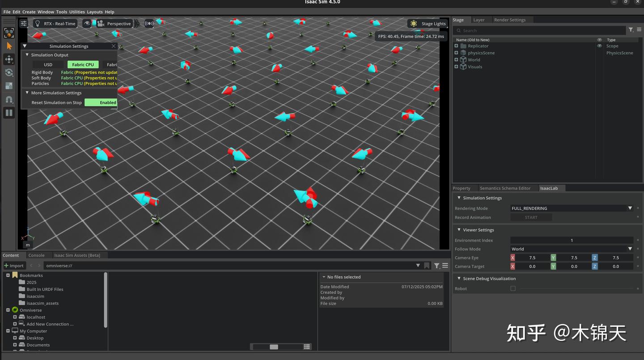This screenshot has width=644, height=360.
Task: Pause the simulation with the pause button
Action: (x=9, y=113)
